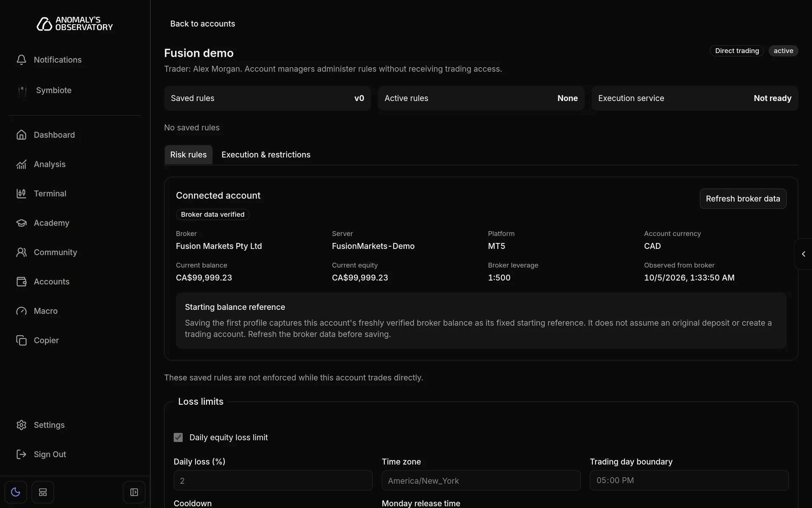Uncheck Daily equity loss limit checkbox

tap(178, 437)
